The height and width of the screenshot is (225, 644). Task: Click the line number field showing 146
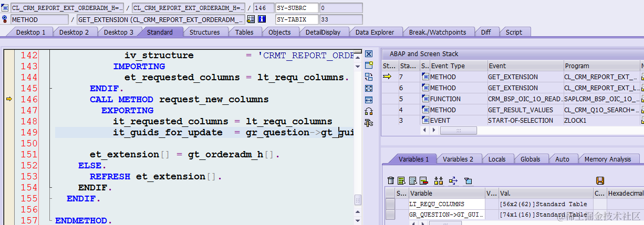(263, 8)
